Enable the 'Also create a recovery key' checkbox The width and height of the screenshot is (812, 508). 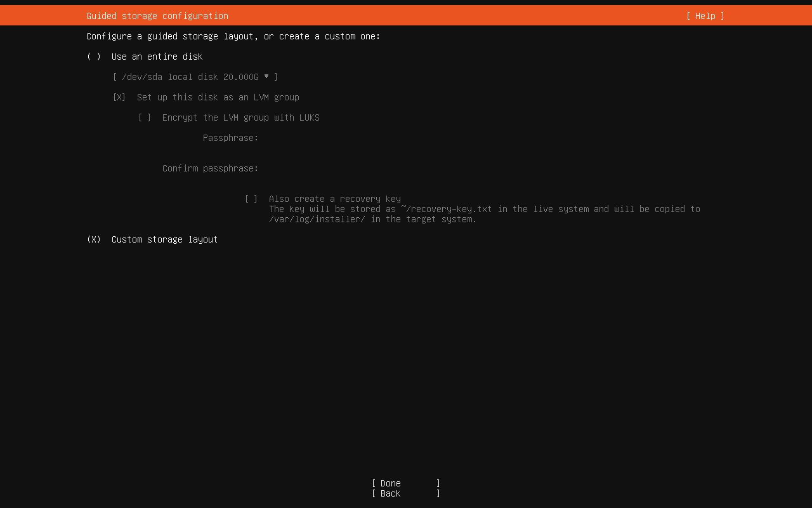click(252, 199)
